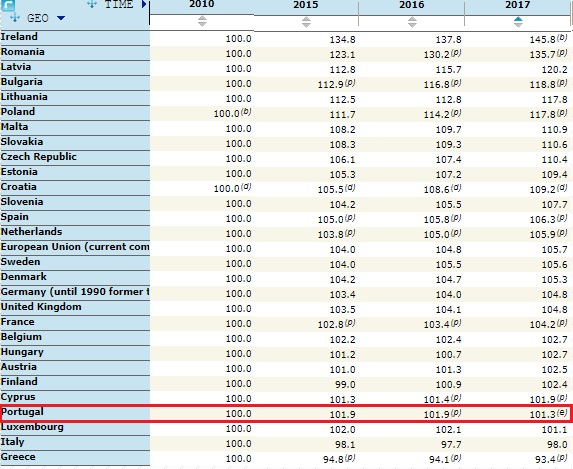This screenshot has width=573, height=469.
Task: Expand the TIME dimension arrow
Action: (144, 4)
